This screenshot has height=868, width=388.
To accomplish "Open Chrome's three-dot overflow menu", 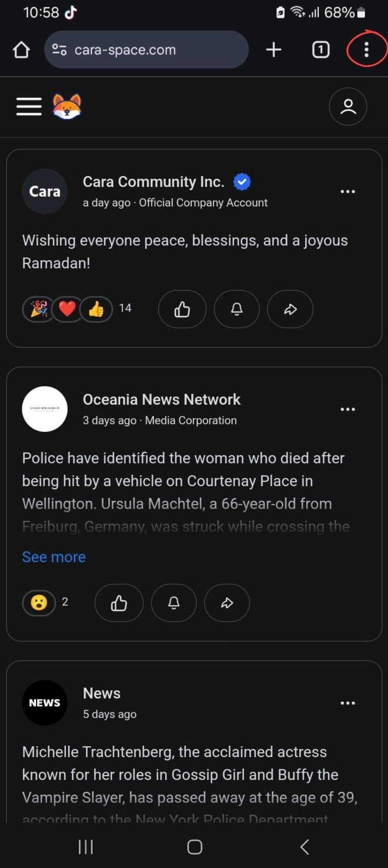I will point(366,49).
